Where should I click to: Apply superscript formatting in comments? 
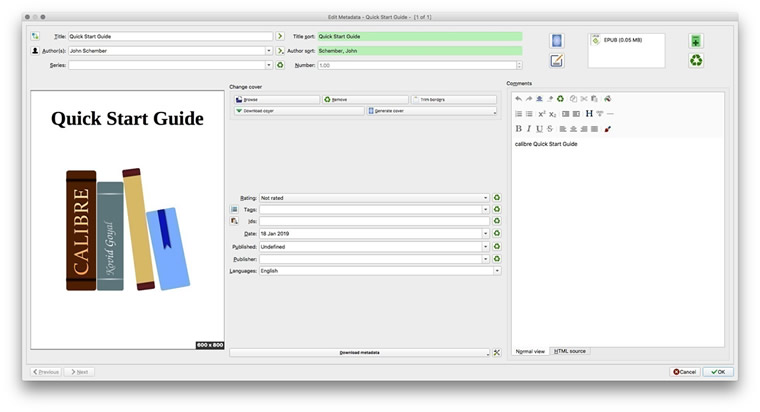tap(541, 114)
